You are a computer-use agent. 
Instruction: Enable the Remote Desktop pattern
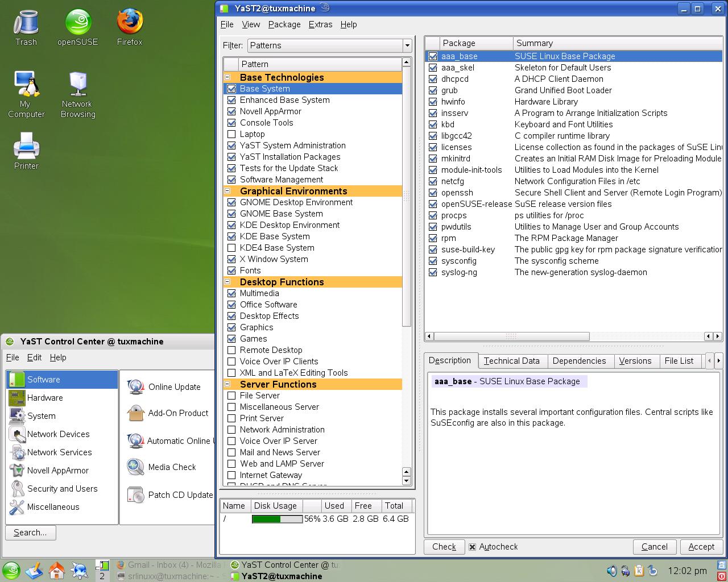(231, 350)
